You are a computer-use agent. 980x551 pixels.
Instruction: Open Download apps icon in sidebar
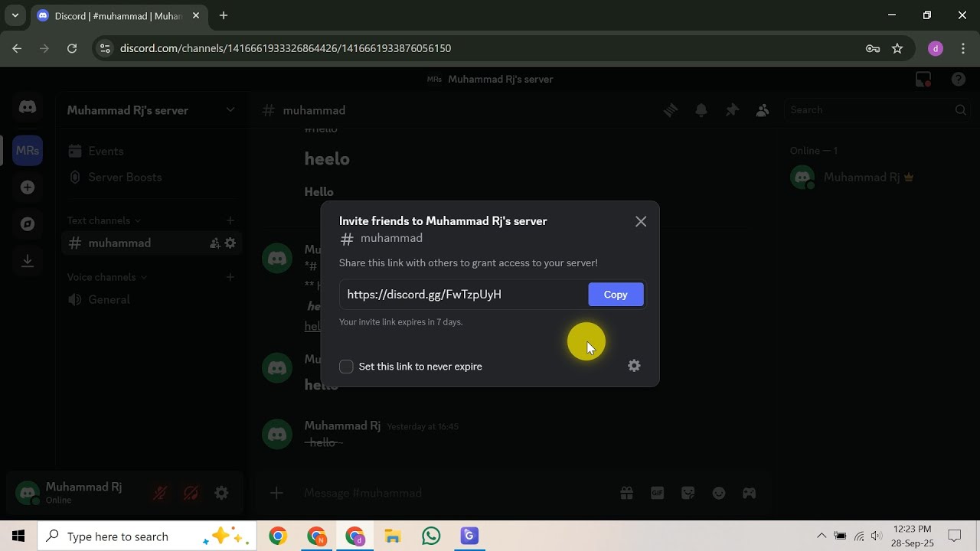coord(28,261)
